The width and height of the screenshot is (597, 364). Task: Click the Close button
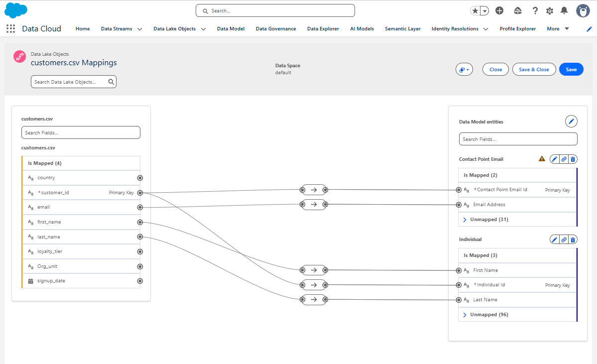point(495,69)
